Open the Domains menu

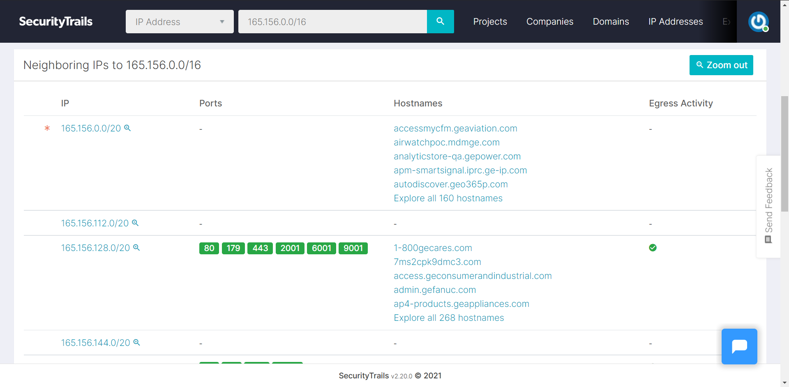point(611,22)
